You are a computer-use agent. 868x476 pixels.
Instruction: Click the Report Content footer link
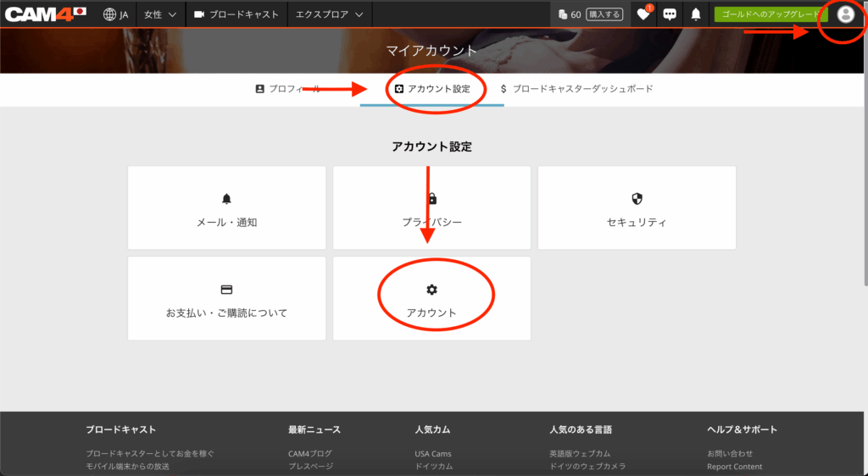pyautogui.click(x=735, y=466)
